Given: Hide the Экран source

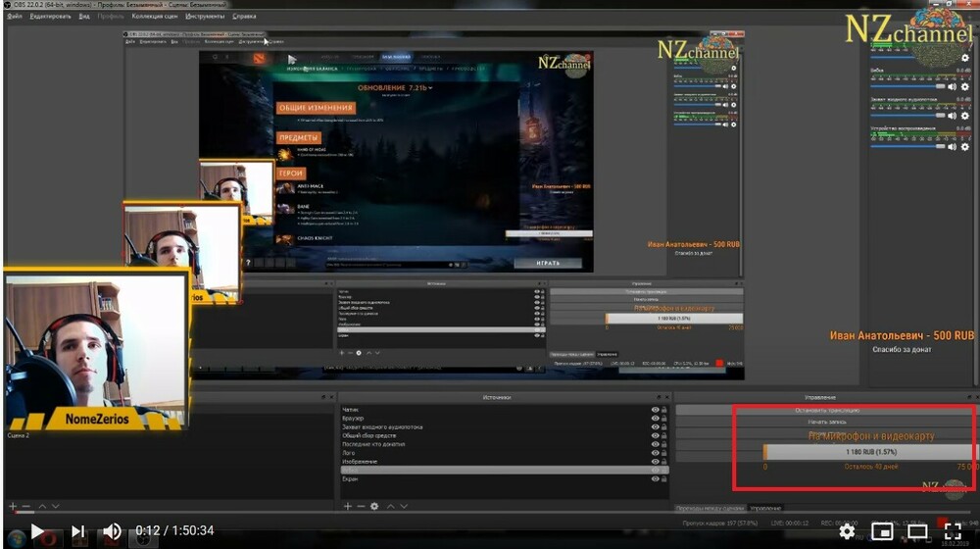Looking at the screenshot, I should click(655, 479).
